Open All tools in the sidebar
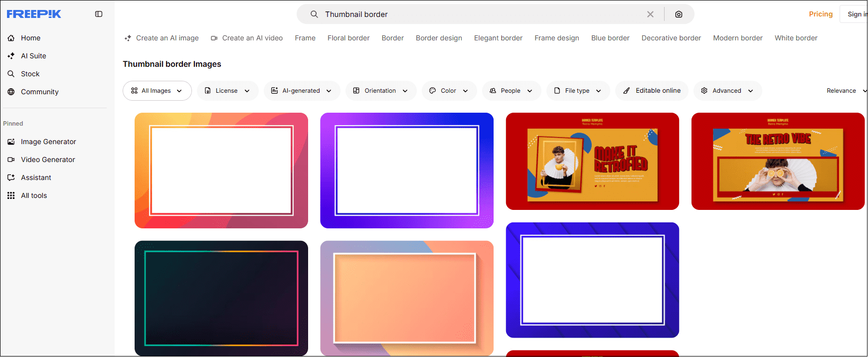 click(x=34, y=195)
